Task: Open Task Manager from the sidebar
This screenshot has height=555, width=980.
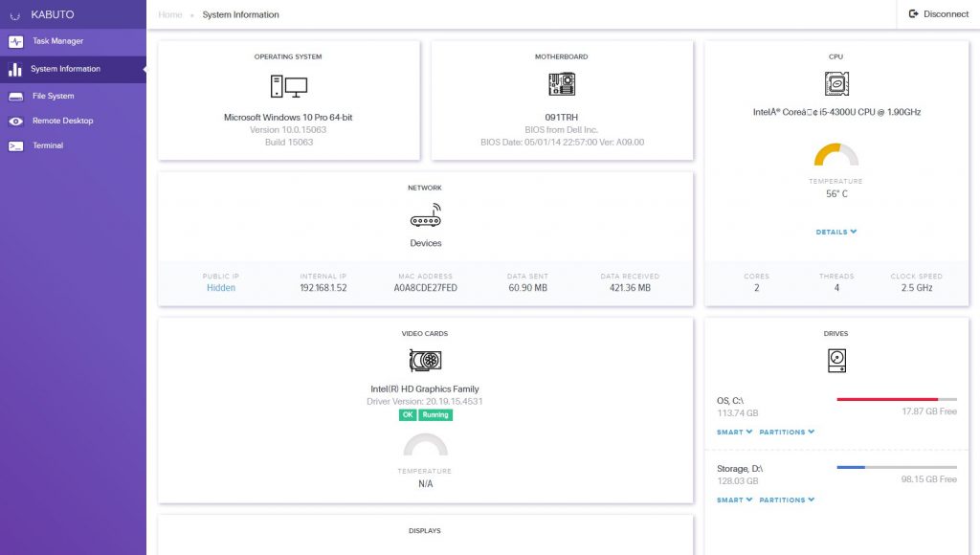Action: tap(73, 41)
